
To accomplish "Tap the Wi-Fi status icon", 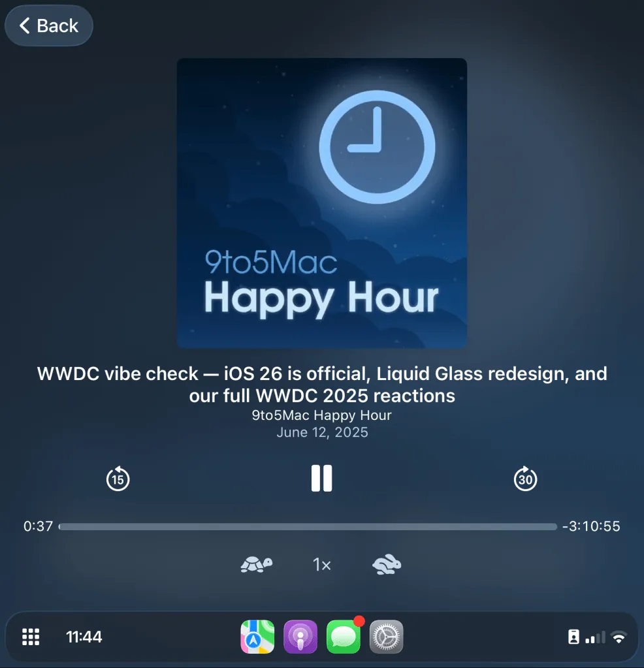I will (x=618, y=637).
